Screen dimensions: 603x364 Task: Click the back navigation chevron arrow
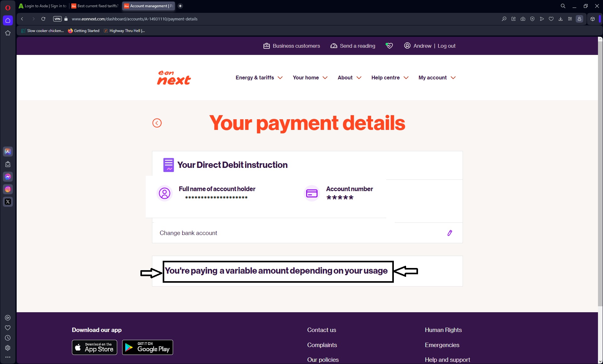pyautogui.click(x=157, y=123)
